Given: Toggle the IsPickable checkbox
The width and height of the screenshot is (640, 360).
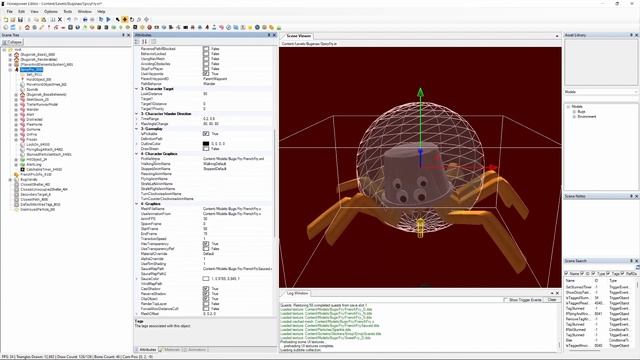Looking at the screenshot, I should [x=206, y=134].
